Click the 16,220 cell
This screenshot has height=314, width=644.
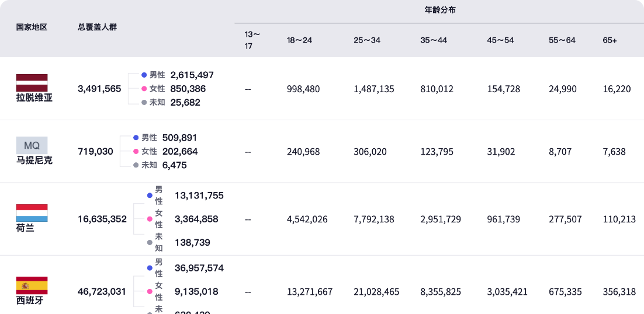(617, 89)
